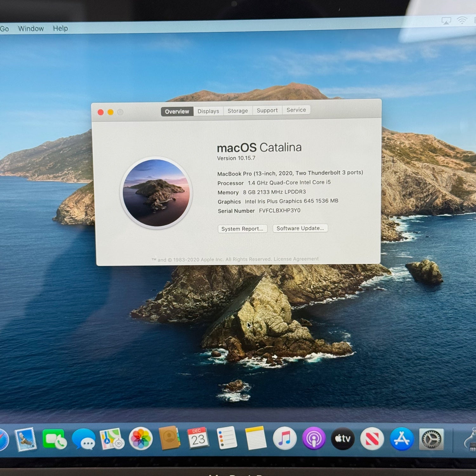Click the System Report button

point(242,229)
